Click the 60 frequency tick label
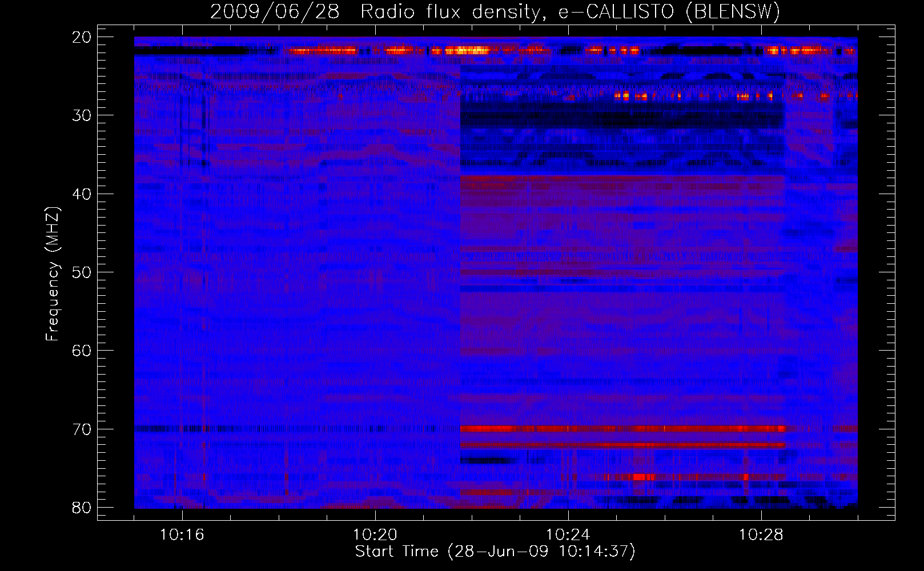This screenshot has width=924, height=571. click(x=82, y=351)
